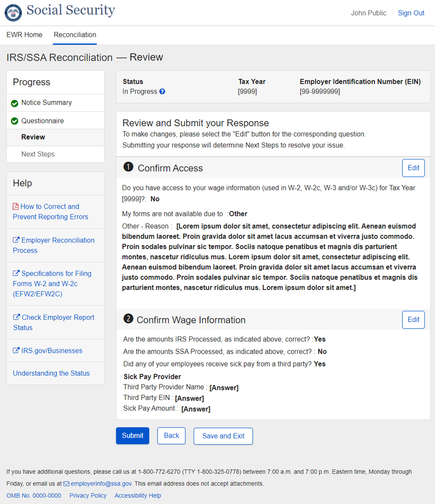Click the green checkmark beside Questionnaire
This screenshot has height=504, width=435.
coord(15,121)
